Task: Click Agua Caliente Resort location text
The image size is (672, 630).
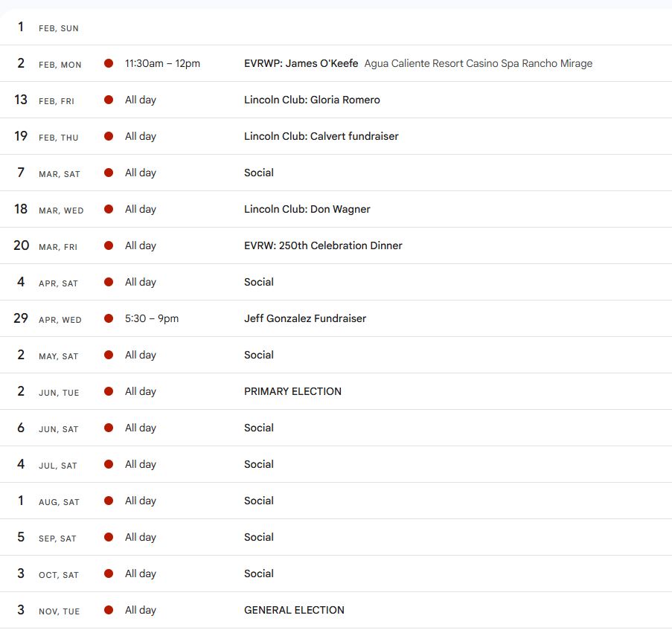Action: 478,64
